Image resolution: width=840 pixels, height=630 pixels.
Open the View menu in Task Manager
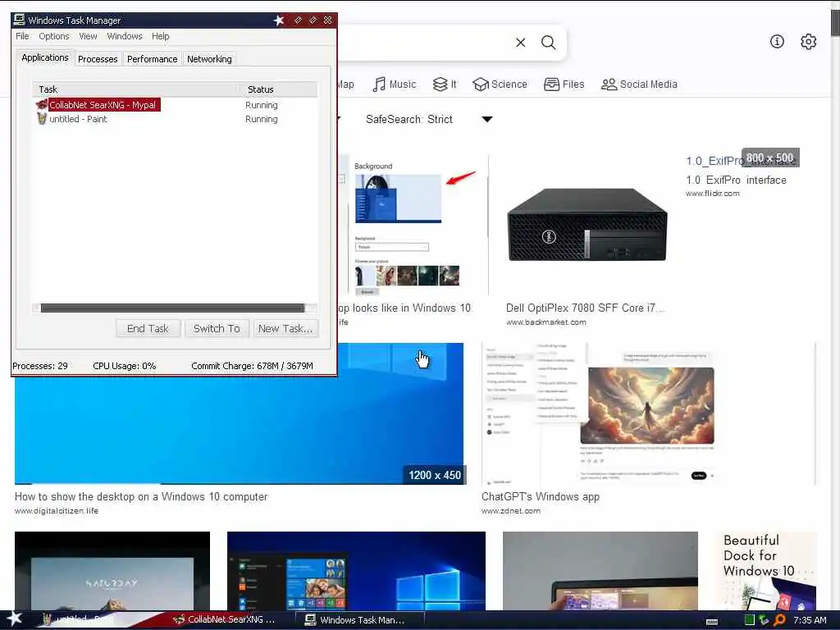point(88,36)
